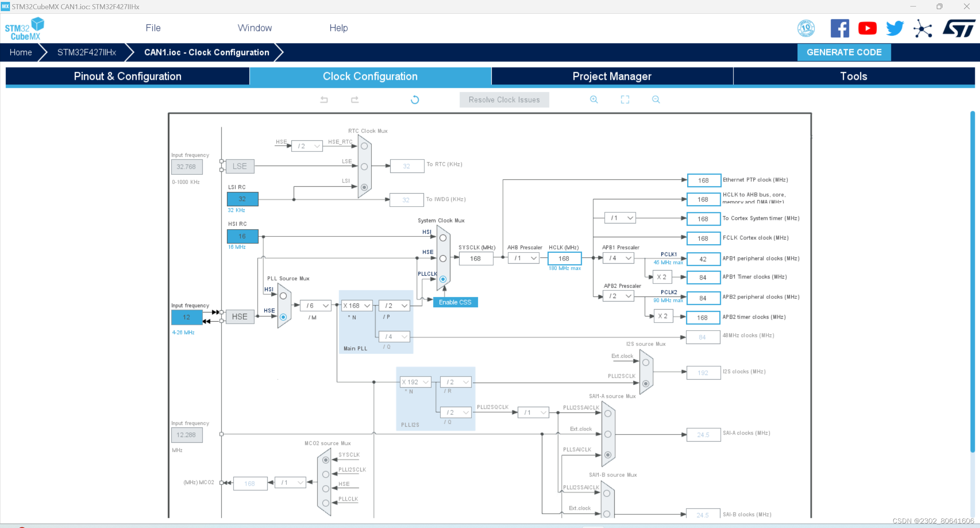The image size is (980, 528).
Task: Open the Facebook icon link
Action: coord(839,28)
